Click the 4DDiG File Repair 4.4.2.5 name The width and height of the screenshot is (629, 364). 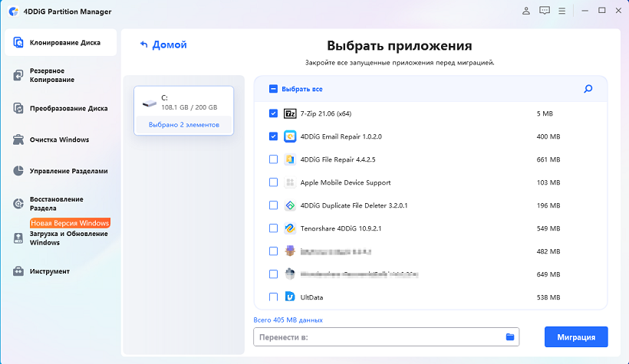click(338, 159)
